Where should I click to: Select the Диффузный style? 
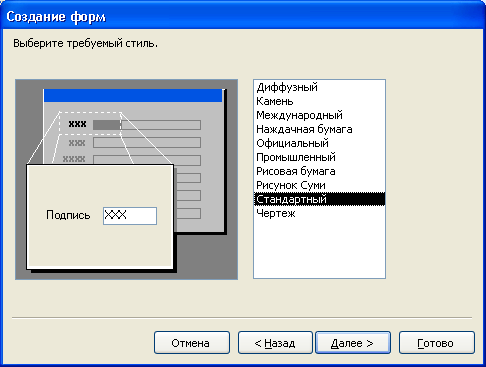319,87
